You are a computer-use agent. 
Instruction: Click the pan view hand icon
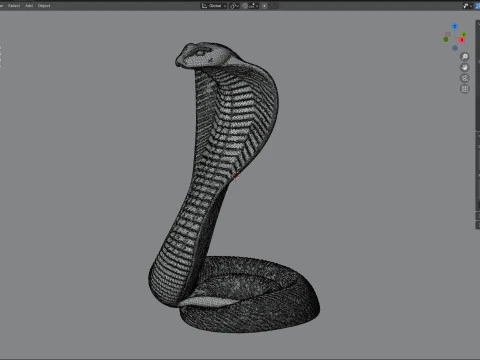coord(465,67)
